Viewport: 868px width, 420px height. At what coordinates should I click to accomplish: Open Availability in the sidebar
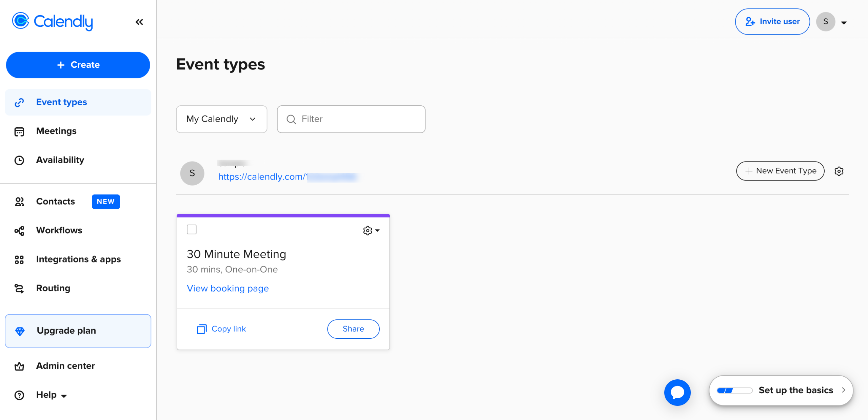coord(60,160)
